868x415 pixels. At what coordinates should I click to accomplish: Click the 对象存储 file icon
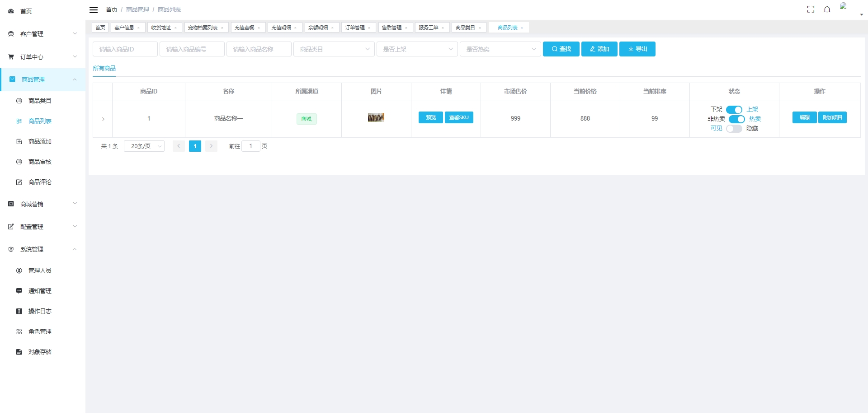coord(19,352)
